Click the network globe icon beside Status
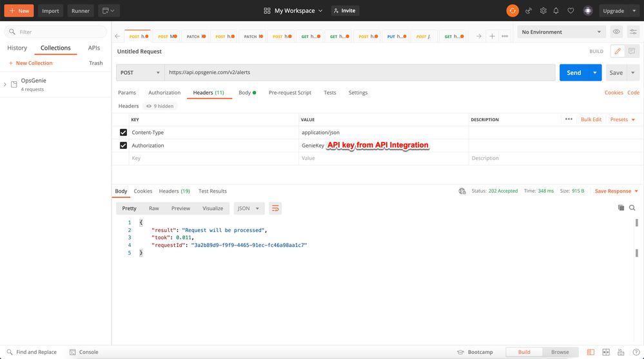The height and width of the screenshot is (359, 644). (462, 191)
